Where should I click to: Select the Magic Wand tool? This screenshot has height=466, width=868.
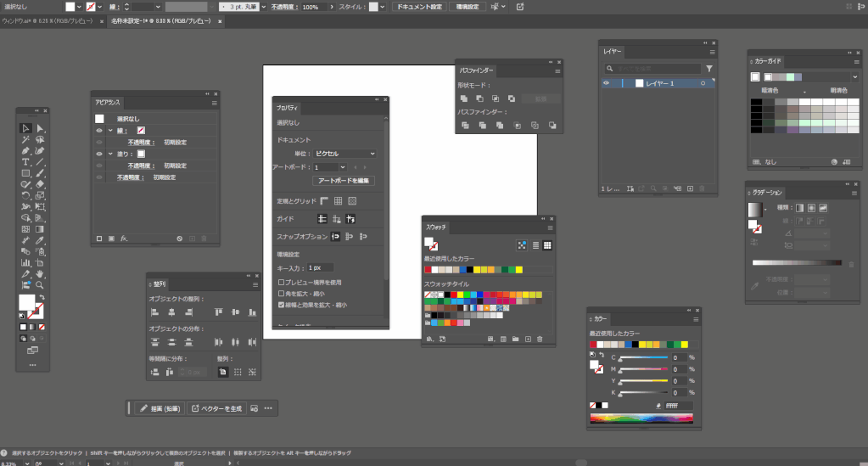click(25, 140)
